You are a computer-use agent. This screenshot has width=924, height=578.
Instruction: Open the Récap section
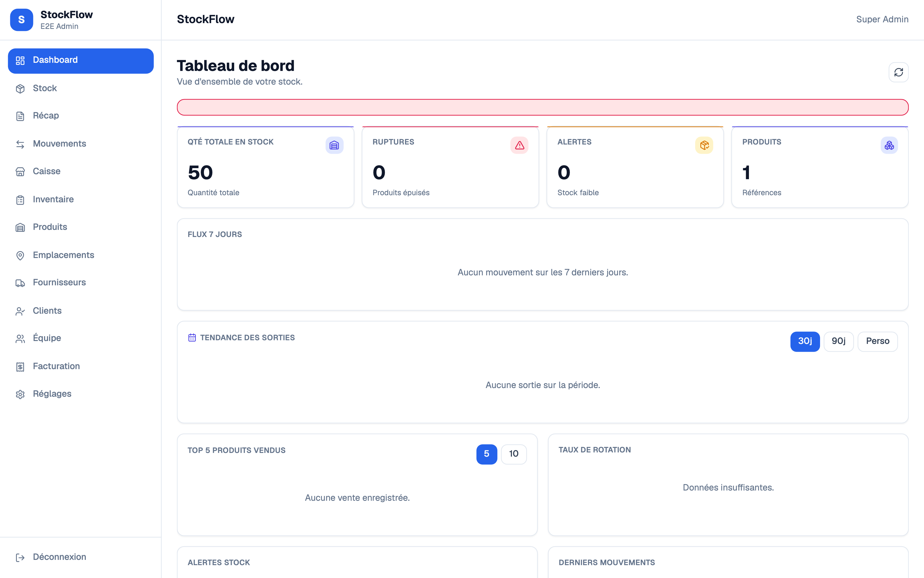click(81, 116)
